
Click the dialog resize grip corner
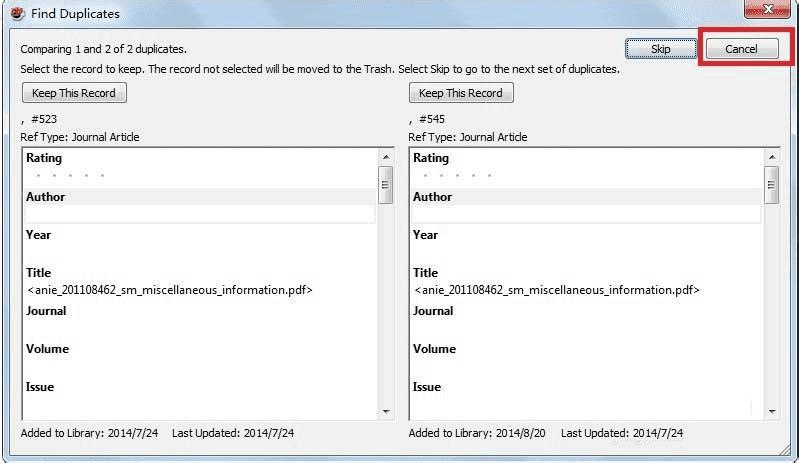784,449
